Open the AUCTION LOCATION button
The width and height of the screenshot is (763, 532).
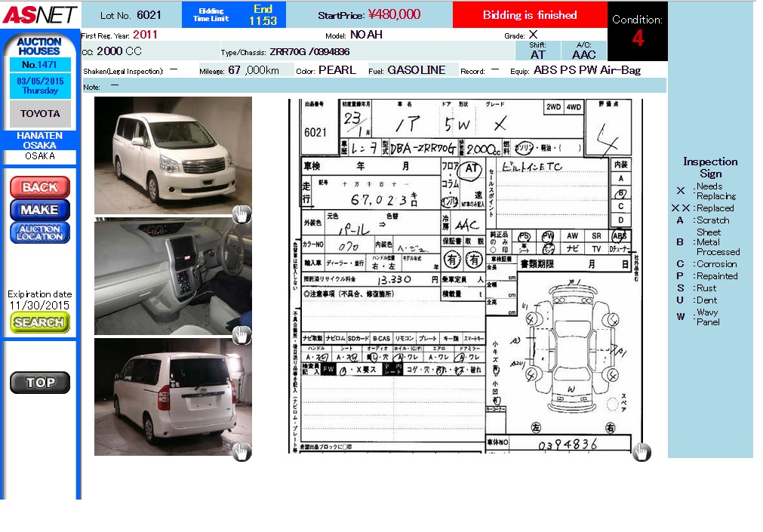click(x=40, y=232)
